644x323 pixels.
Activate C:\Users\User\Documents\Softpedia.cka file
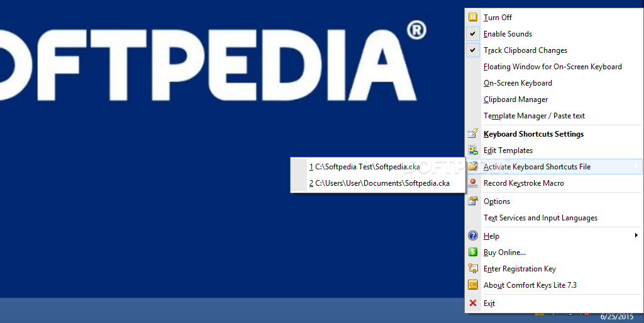click(x=378, y=183)
